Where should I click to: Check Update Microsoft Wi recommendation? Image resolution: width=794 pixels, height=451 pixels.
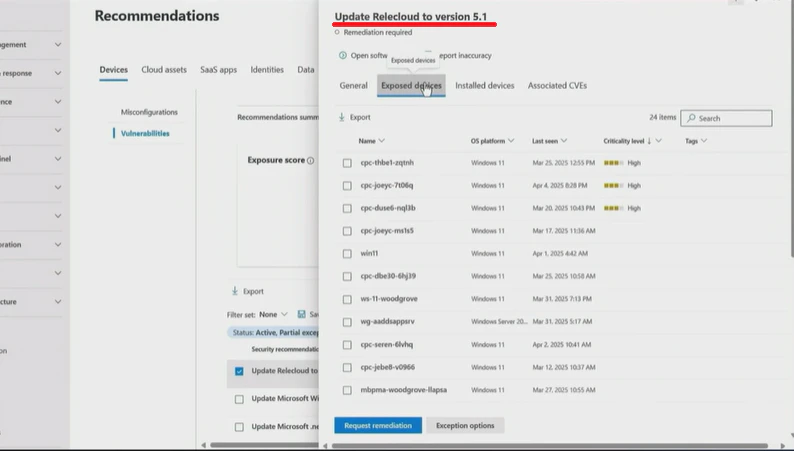[240, 399]
